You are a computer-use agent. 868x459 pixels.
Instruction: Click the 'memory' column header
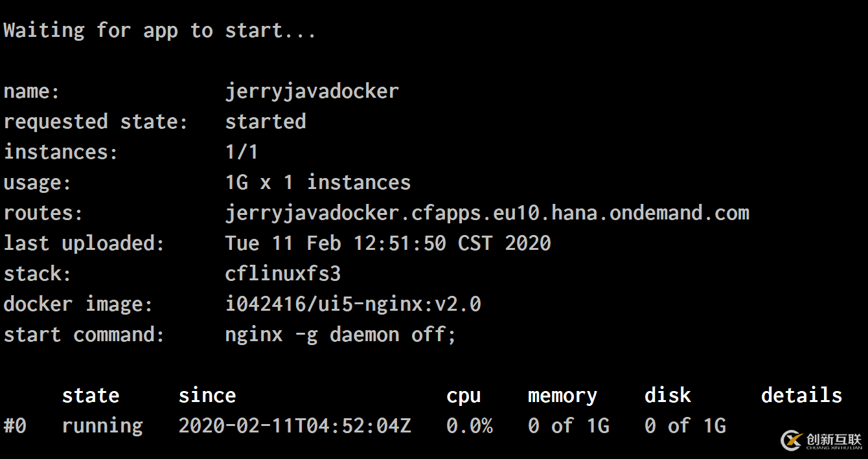coord(563,396)
